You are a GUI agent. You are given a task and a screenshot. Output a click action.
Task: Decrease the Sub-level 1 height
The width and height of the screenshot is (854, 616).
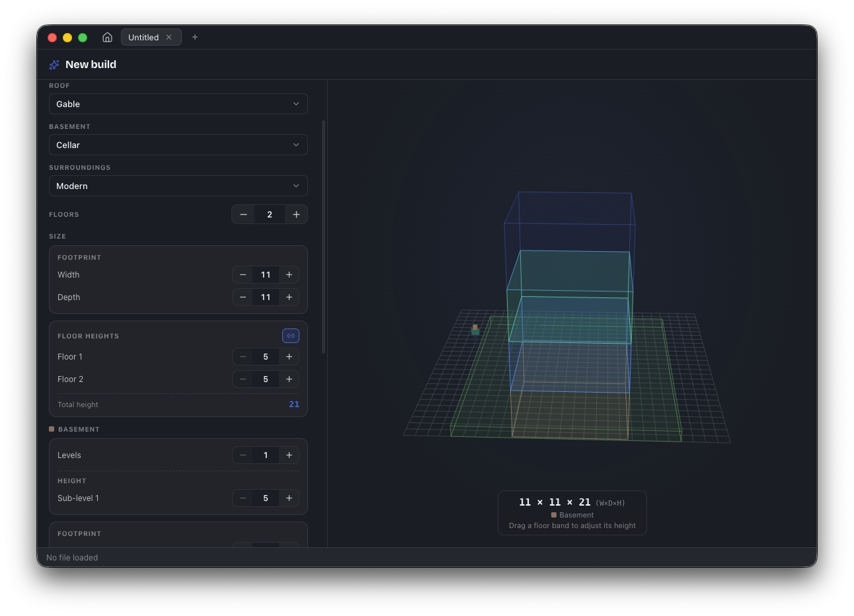coord(243,498)
